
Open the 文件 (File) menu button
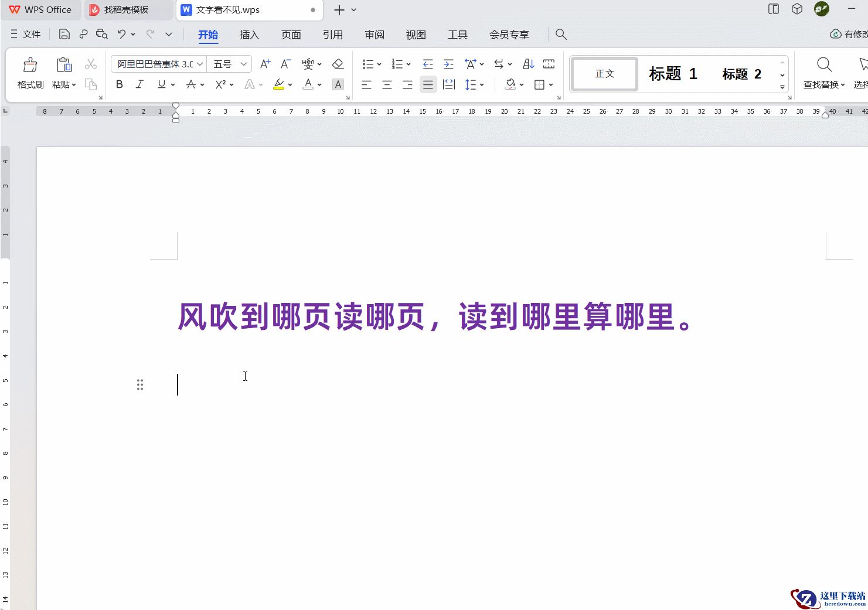point(25,35)
